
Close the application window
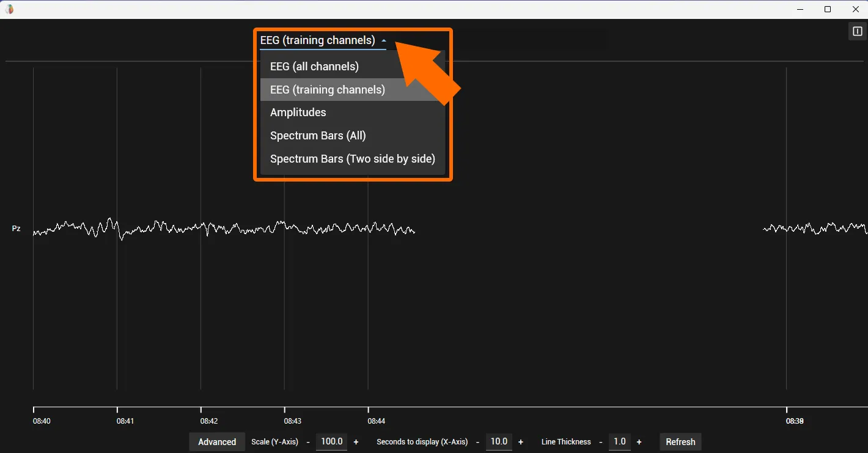pos(855,9)
